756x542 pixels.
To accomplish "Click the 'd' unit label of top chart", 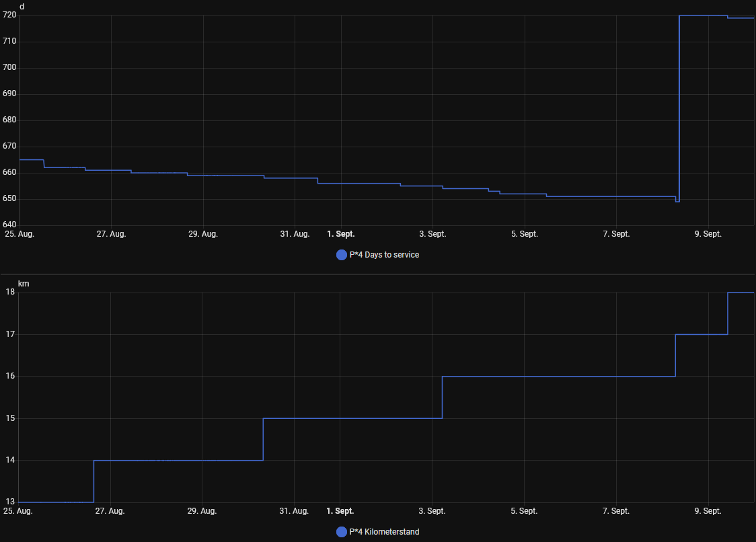I will [22, 7].
